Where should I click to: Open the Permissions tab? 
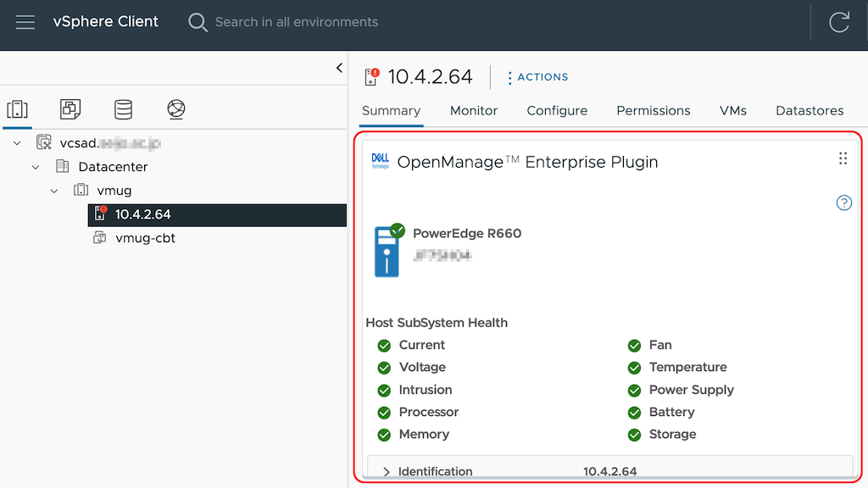pos(654,111)
